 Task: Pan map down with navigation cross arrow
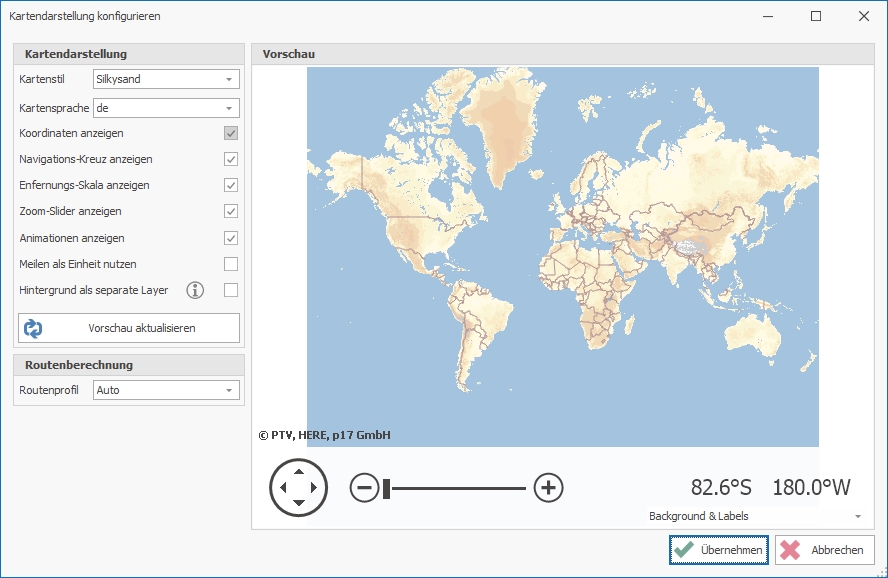(x=299, y=503)
